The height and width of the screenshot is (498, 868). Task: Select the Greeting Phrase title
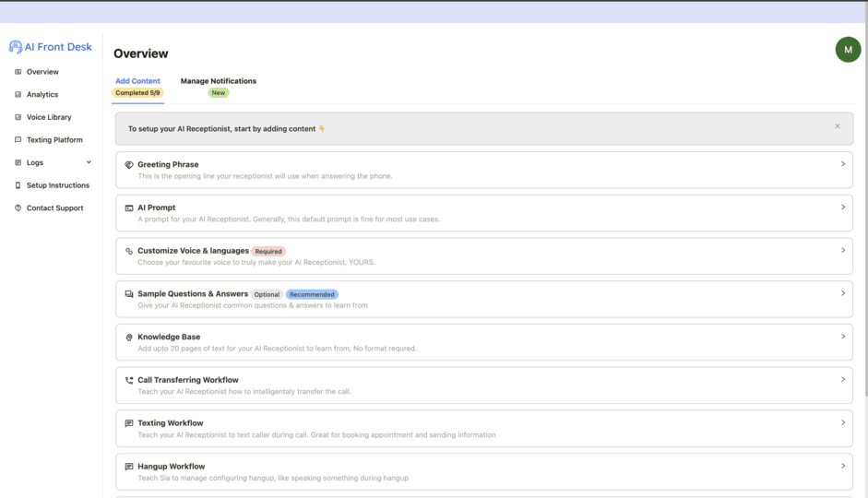pyautogui.click(x=168, y=164)
